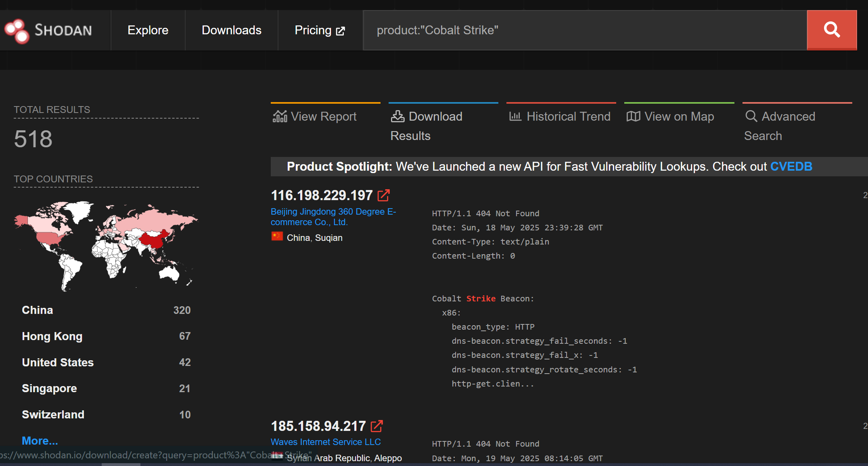This screenshot has height=466, width=868.
Task: Click 'Date: Sun, 18 May 2025 23:39:28 GMT'
Action: click(517, 228)
